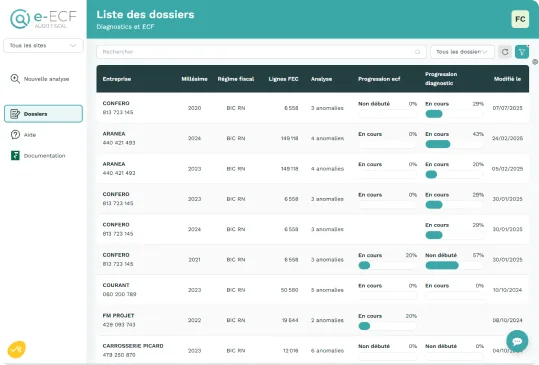Click the Dossiers edit-page icon
This screenshot has height=365, width=539.
[15, 114]
